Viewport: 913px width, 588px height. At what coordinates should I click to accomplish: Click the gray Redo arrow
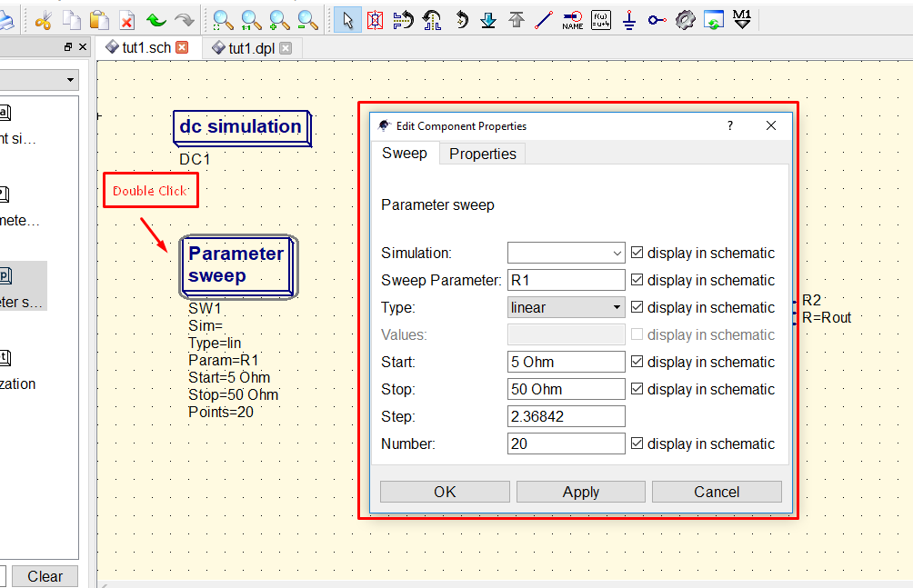pyautogui.click(x=185, y=21)
